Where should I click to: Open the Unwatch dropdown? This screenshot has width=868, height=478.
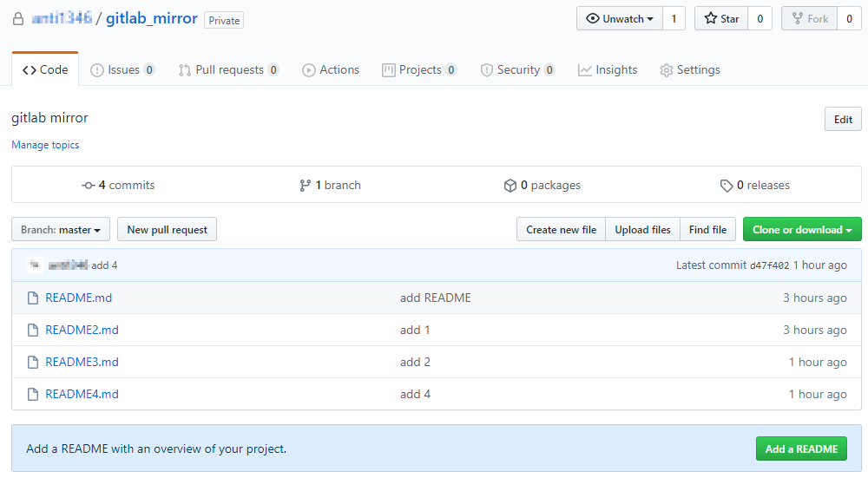620,19
